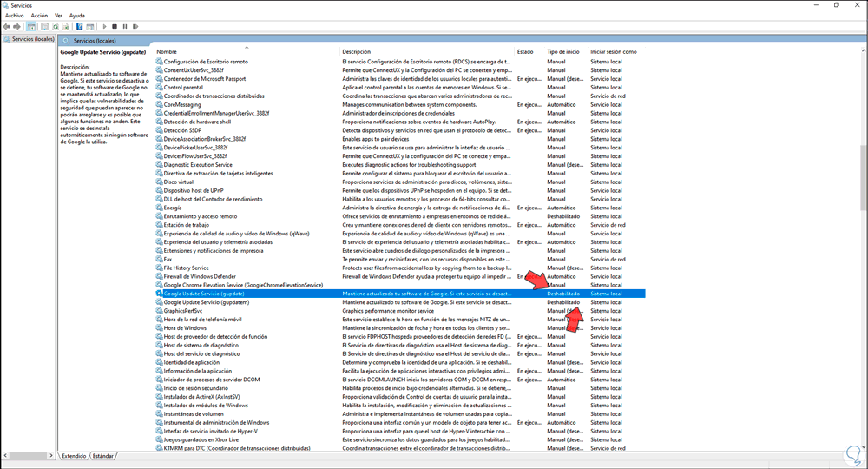Click the gear icon of Detección SSDP
Screen dimensions: 868x469
(160, 130)
